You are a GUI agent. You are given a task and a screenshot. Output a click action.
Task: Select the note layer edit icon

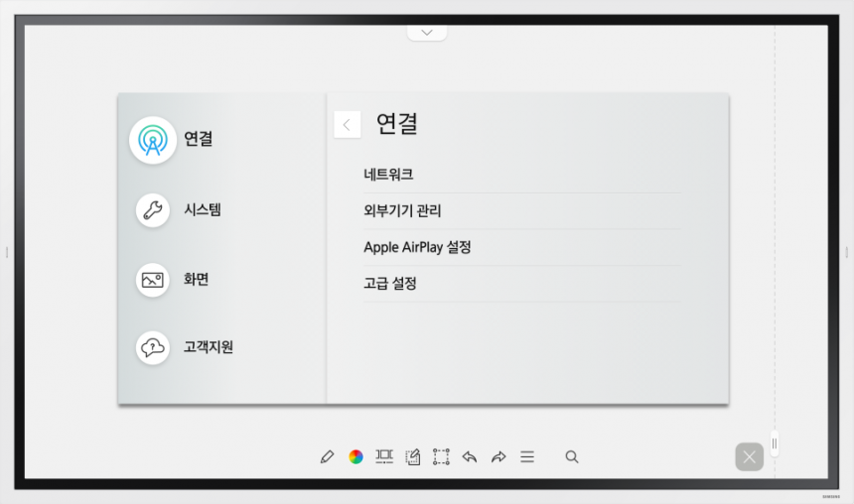pyautogui.click(x=413, y=456)
